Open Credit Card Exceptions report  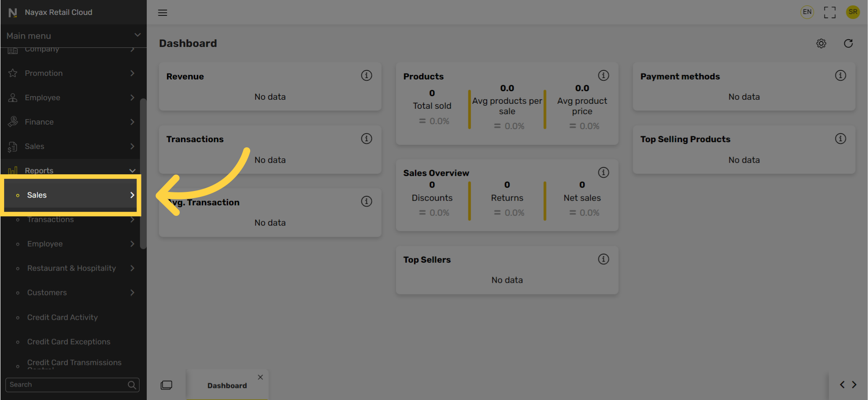pos(69,342)
